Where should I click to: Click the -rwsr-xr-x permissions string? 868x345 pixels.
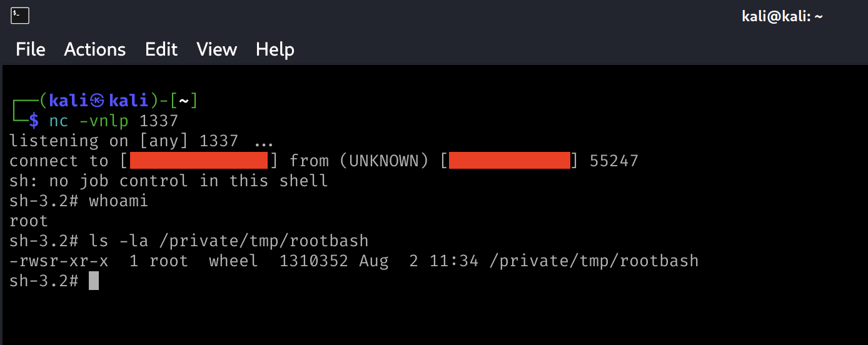coord(59,261)
